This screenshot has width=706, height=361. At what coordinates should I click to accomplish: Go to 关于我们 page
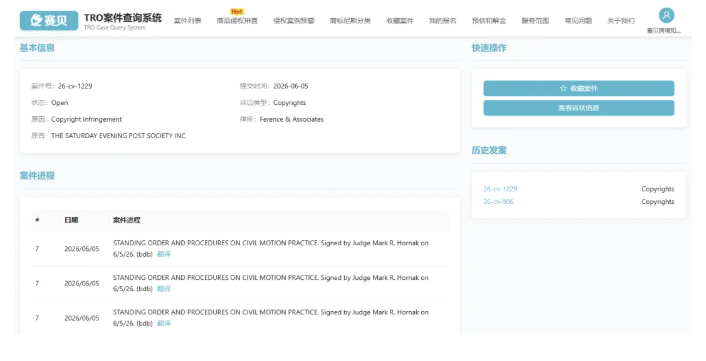(x=621, y=21)
